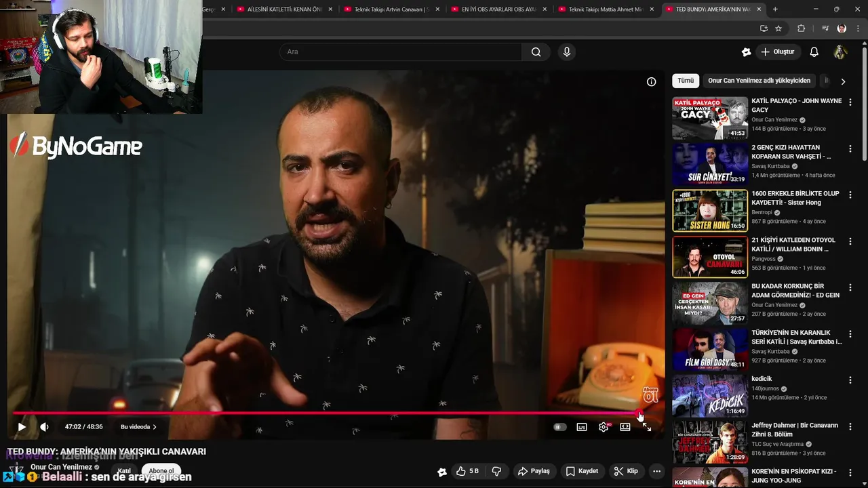Join channel with Katıl button

click(124, 471)
